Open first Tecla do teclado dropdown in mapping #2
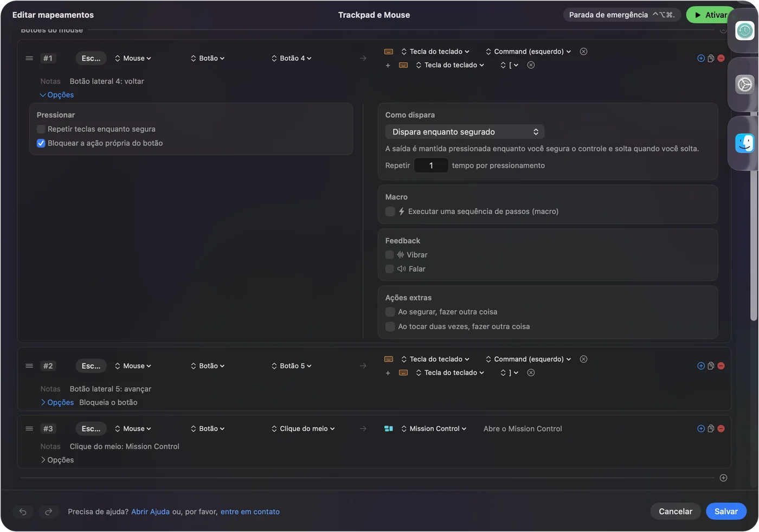The image size is (759, 532). [435, 359]
